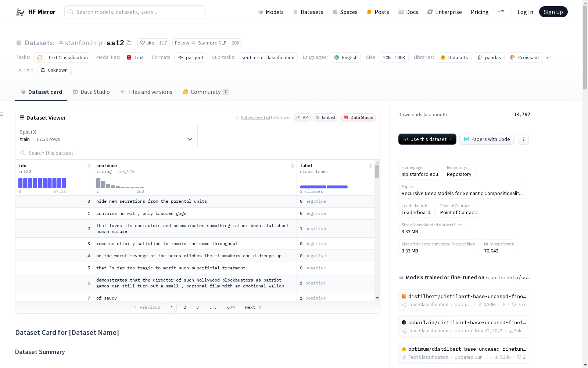Image resolution: width=588 pixels, height=368 pixels.
Task: Click the pandas library tag
Action: [489, 57]
